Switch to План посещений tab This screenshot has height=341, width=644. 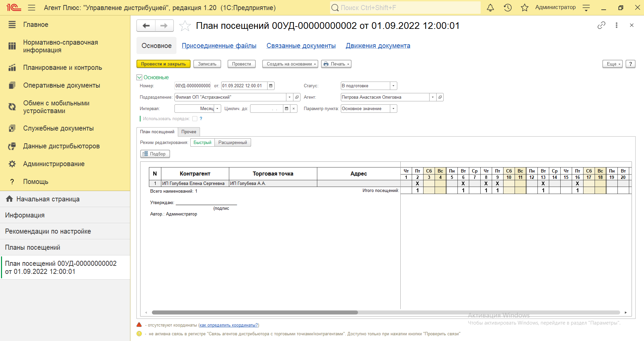(157, 132)
